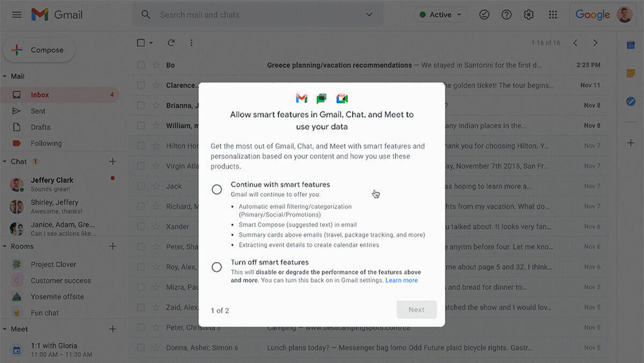
Task: Star the email from Bo
Action: click(156, 65)
